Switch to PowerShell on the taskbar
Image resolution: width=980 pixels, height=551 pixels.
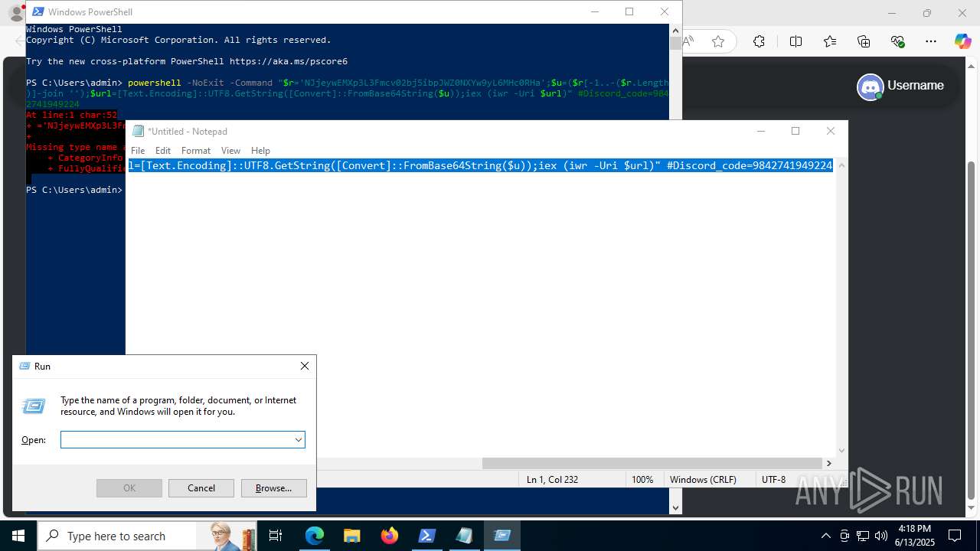427,536
